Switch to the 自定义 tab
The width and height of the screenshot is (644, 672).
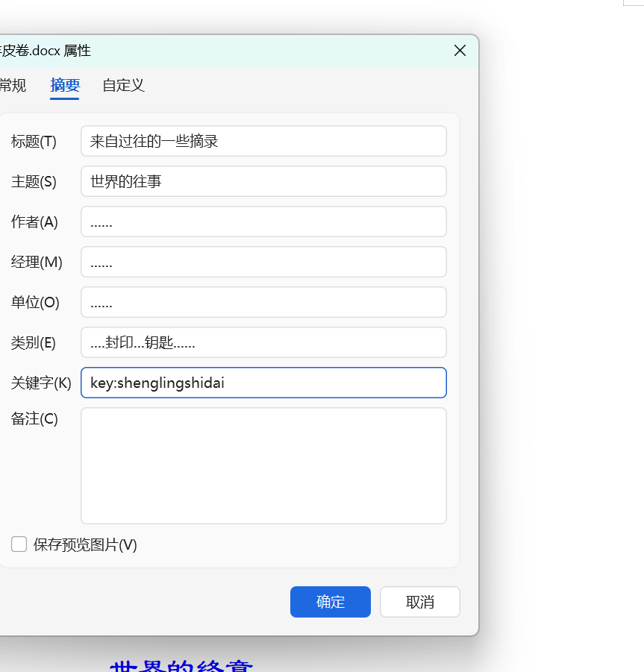pyautogui.click(x=122, y=86)
